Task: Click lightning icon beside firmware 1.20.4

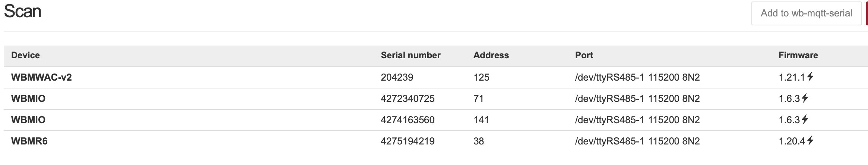Action: tap(810, 141)
